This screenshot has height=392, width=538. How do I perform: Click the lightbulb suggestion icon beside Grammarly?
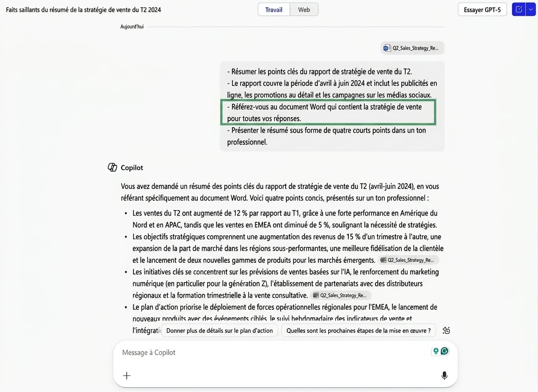click(x=436, y=351)
